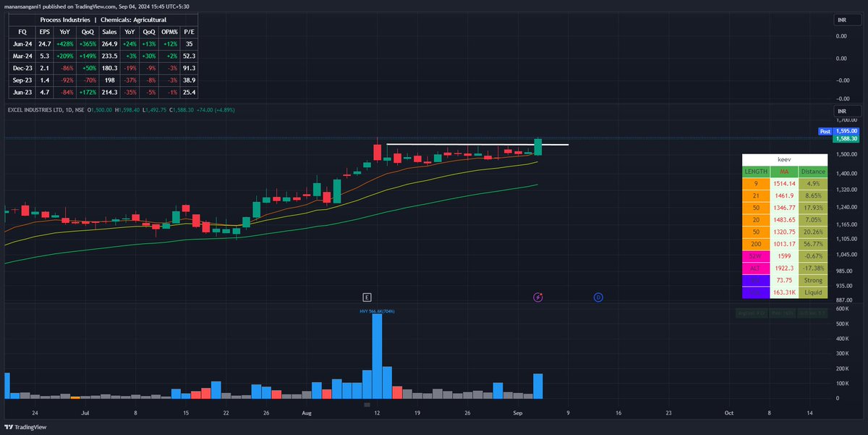Click the 100 K volume axis label
This screenshot has width=868, height=435.
click(x=842, y=384)
